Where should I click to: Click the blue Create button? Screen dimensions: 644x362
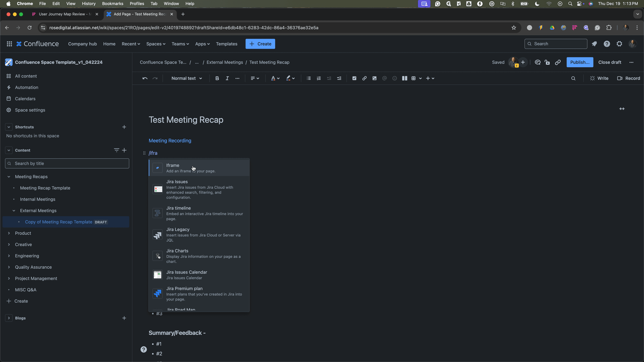260,44
